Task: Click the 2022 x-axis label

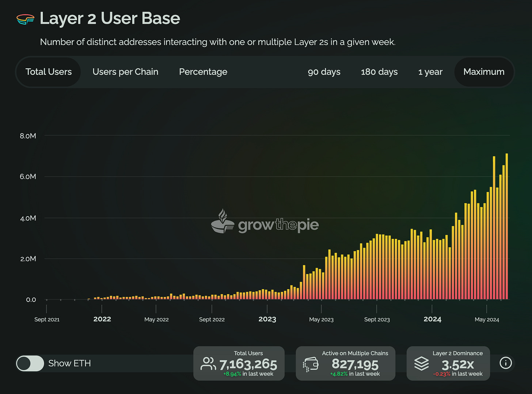Action: (102, 319)
